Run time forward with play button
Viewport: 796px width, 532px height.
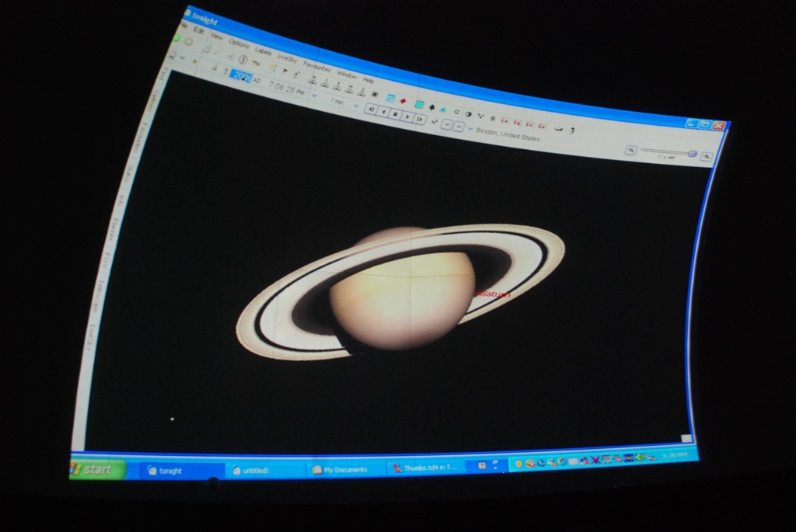407,116
